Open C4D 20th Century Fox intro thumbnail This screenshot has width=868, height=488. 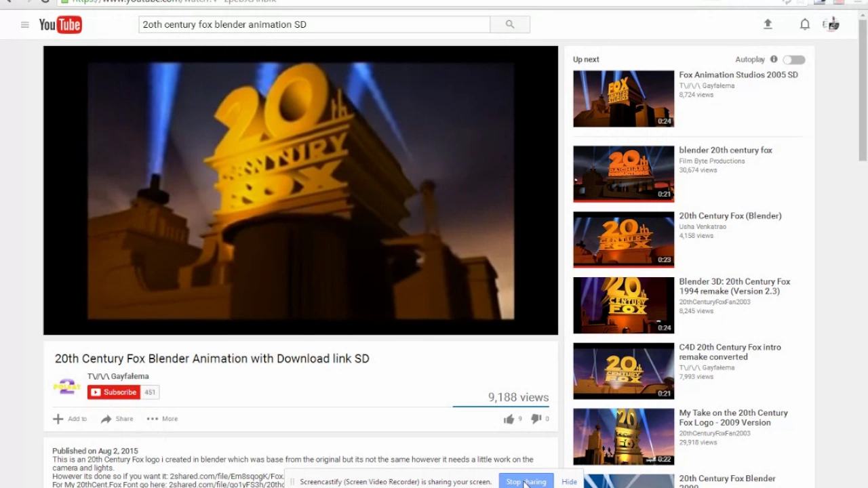[623, 371]
